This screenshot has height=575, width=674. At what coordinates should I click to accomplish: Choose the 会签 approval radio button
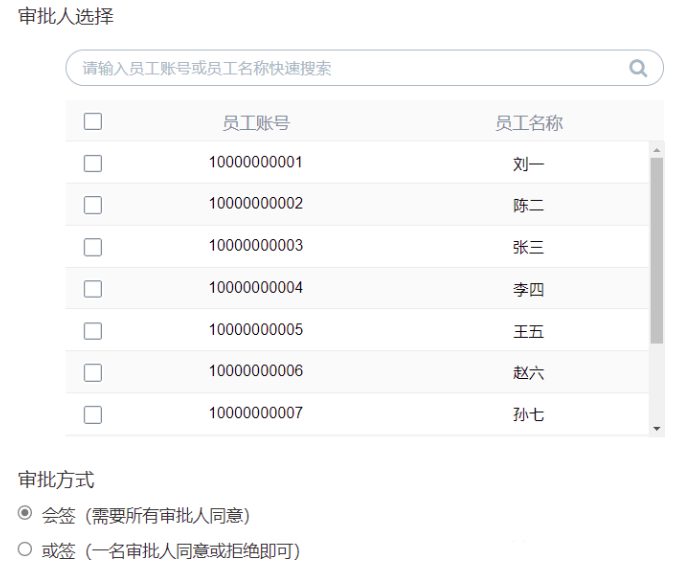(x=25, y=513)
